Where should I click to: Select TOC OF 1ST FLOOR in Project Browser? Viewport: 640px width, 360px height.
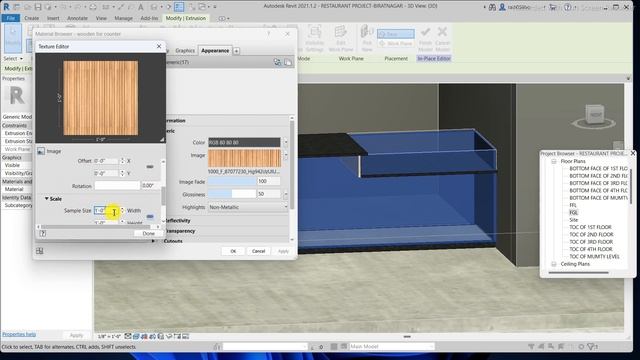(590, 227)
